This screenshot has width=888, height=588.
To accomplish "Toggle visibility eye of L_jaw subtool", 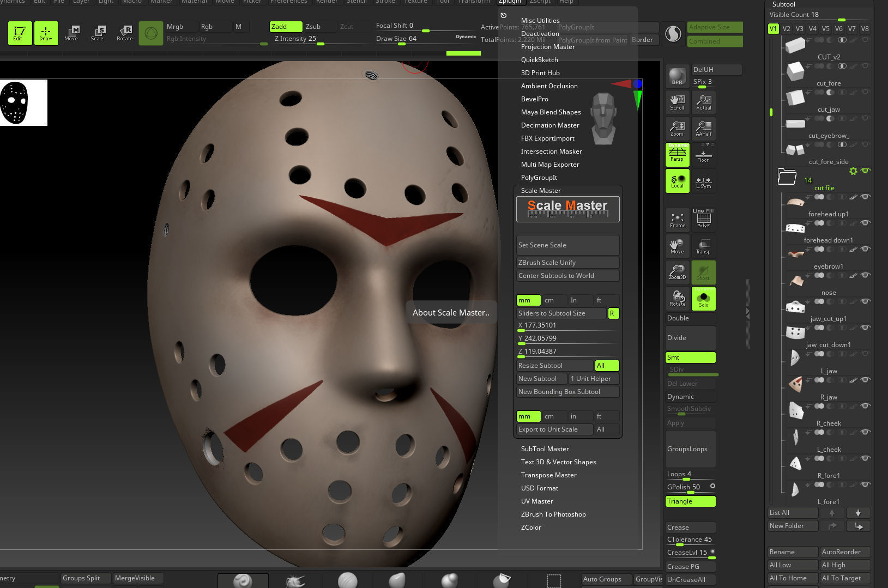I will pos(865,354).
